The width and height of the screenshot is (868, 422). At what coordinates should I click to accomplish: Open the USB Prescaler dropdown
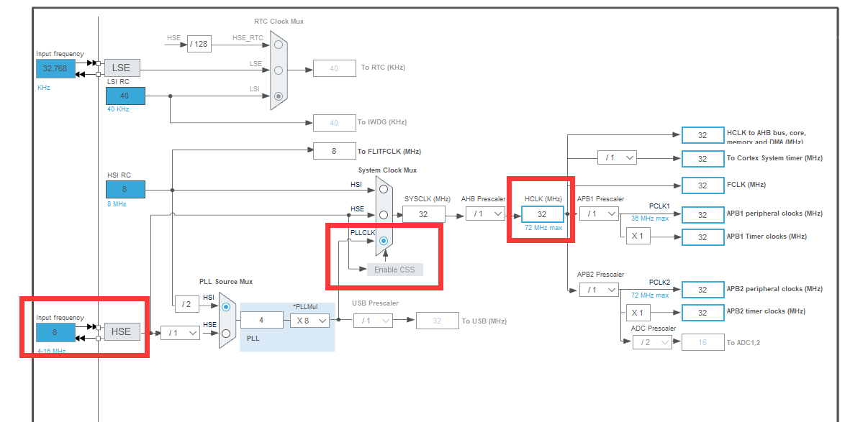pyautogui.click(x=373, y=321)
